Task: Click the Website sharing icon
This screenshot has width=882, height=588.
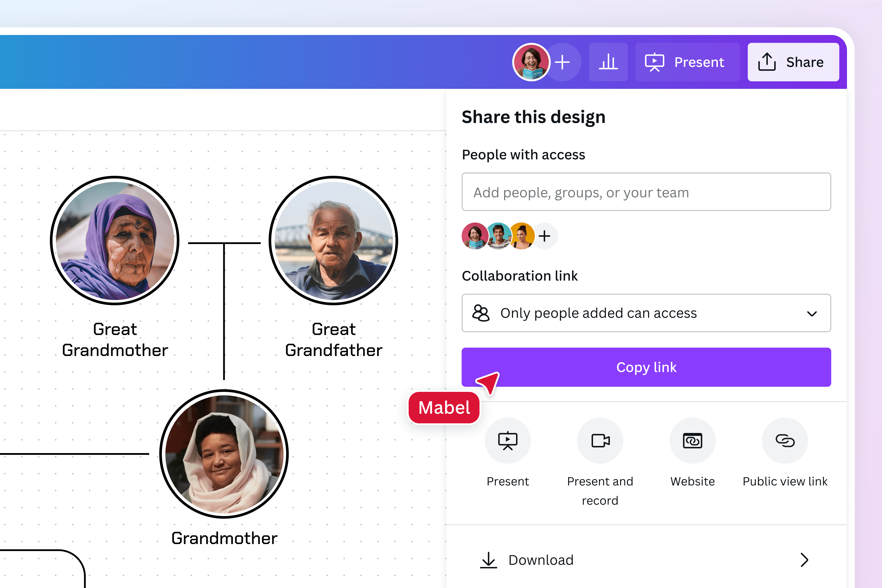Action: pyautogui.click(x=692, y=441)
